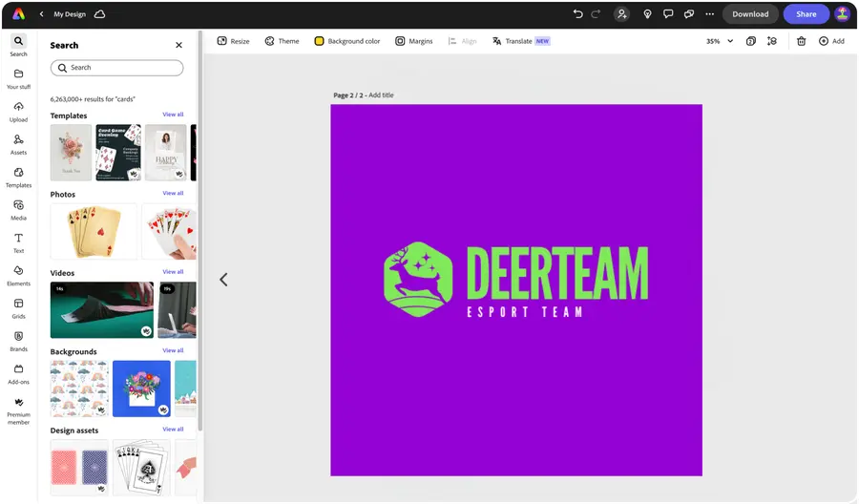This screenshot has height=504, width=859.
Task: Open the Upload panel in sidebar
Action: click(x=19, y=112)
